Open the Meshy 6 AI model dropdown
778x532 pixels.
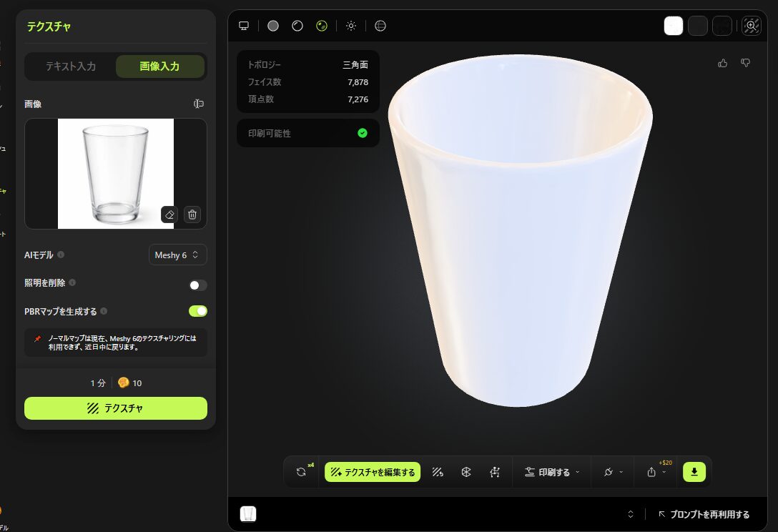(x=178, y=255)
